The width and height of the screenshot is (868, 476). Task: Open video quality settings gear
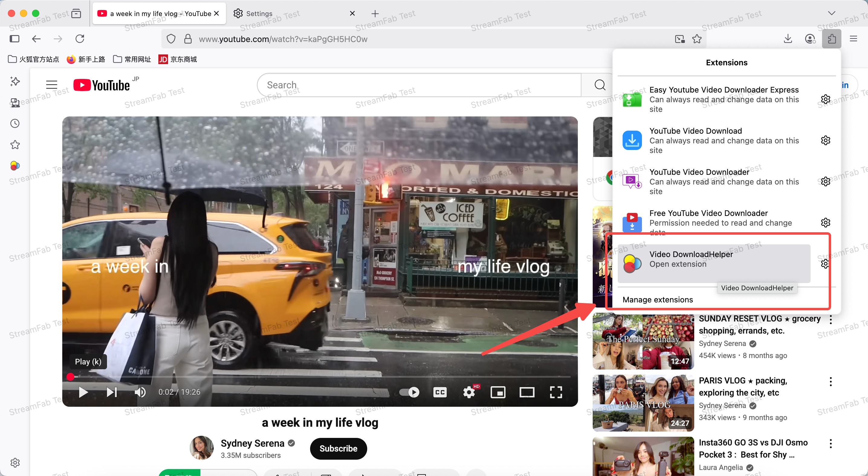coord(469,392)
